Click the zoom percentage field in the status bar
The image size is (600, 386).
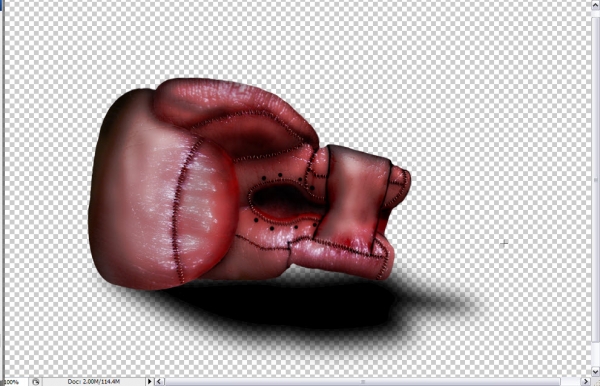tap(15, 382)
